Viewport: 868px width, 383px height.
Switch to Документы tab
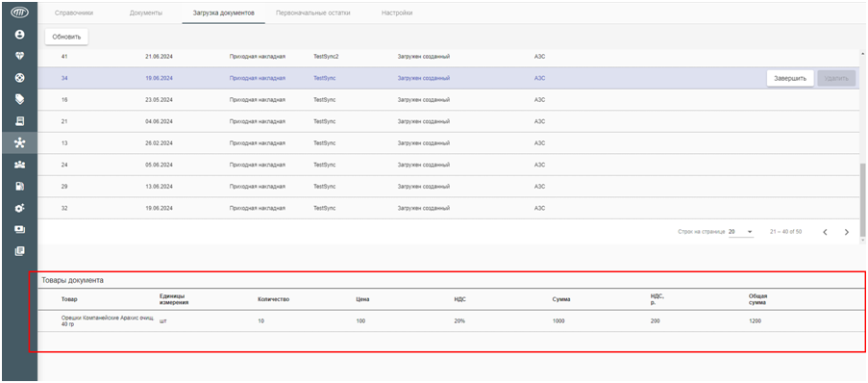click(145, 13)
